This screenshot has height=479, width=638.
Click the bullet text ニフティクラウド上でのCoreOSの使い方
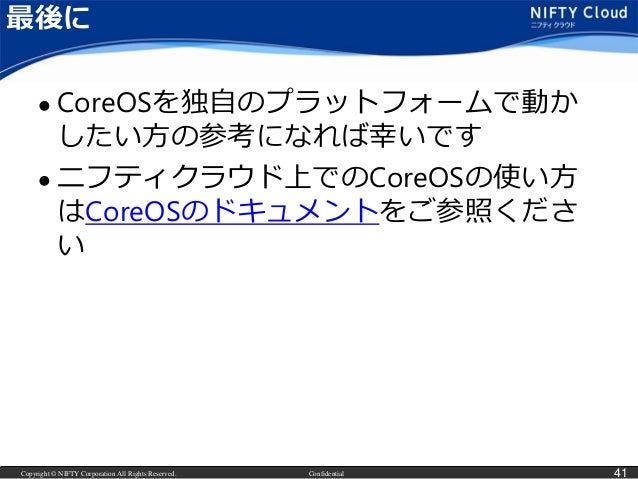click(317, 177)
